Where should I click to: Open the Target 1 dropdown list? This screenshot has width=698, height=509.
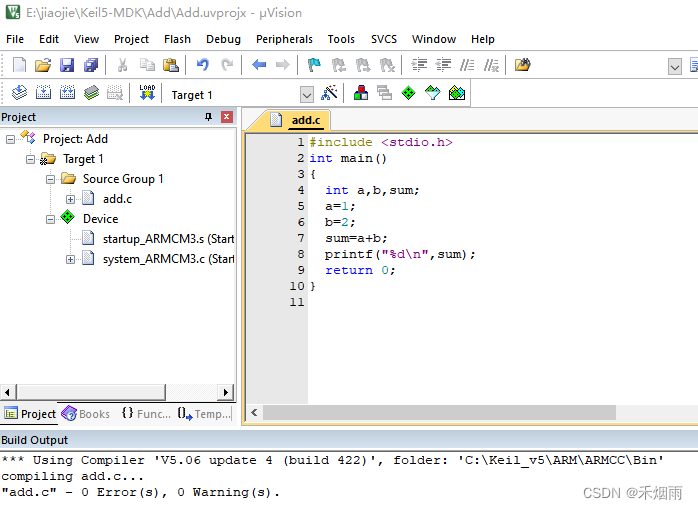[x=307, y=94]
